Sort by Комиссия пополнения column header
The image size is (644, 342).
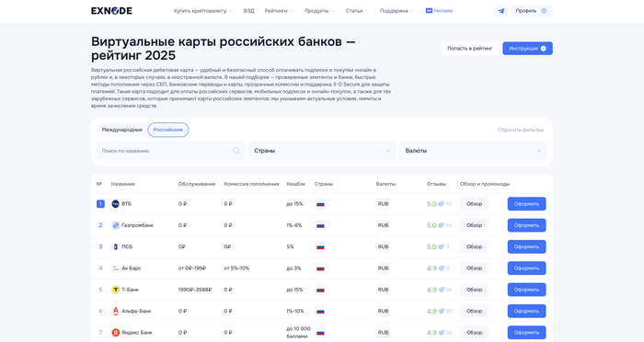251,184
